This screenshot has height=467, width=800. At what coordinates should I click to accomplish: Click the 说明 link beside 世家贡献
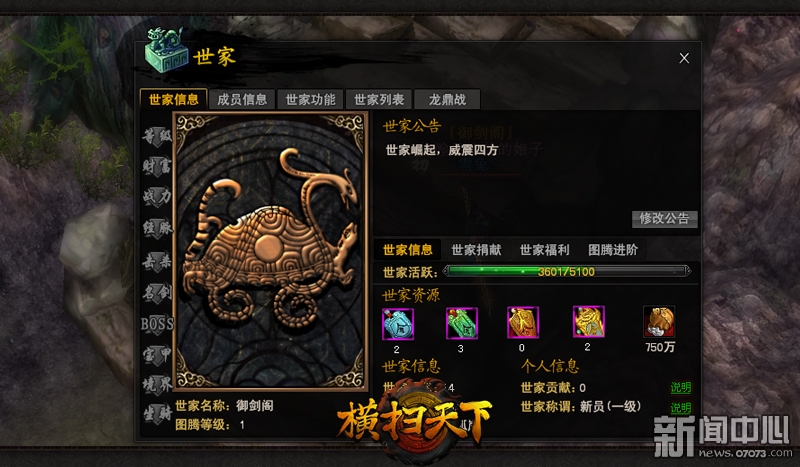681,387
